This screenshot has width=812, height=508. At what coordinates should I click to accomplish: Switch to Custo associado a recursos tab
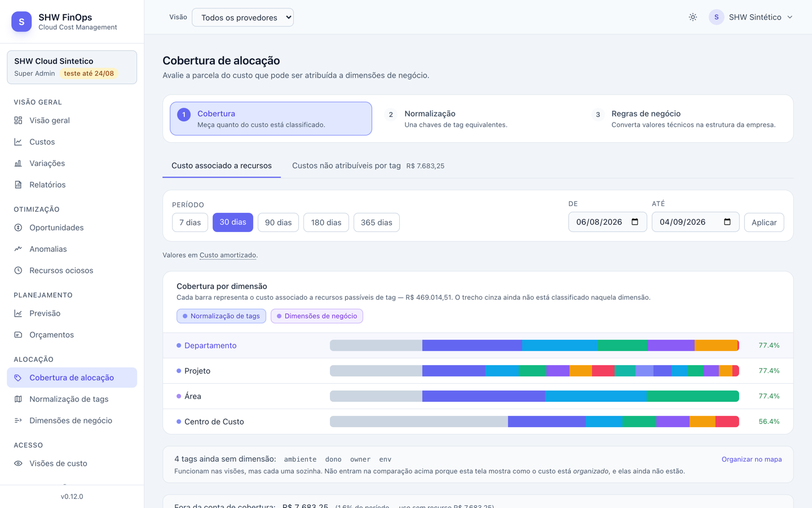click(x=222, y=166)
